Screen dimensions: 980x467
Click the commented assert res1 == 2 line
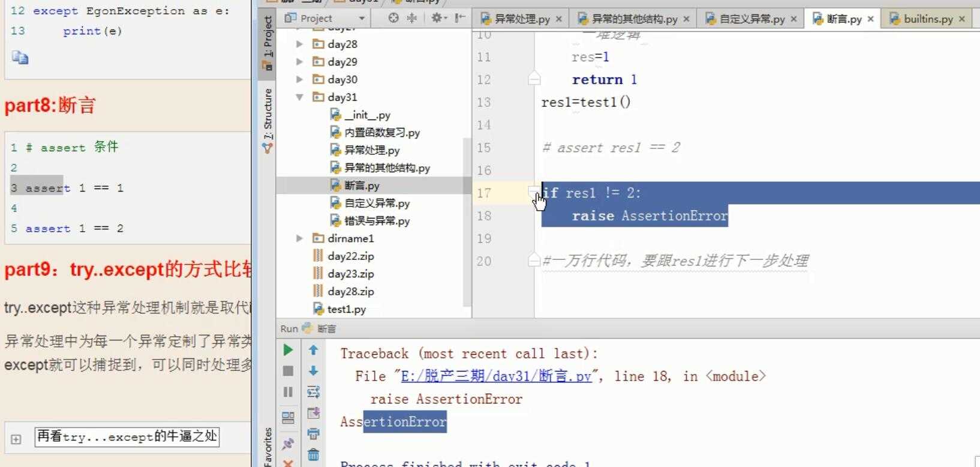[x=611, y=148]
